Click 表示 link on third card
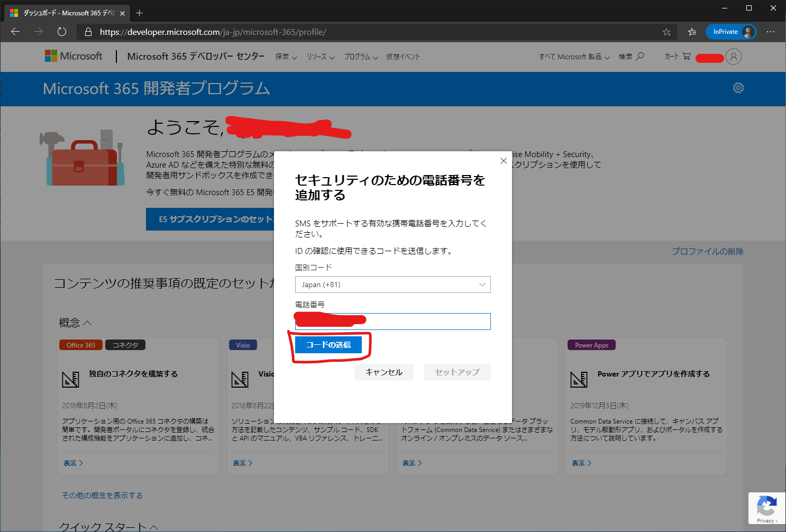Screen dimensions: 786x532 pyautogui.click(x=412, y=463)
